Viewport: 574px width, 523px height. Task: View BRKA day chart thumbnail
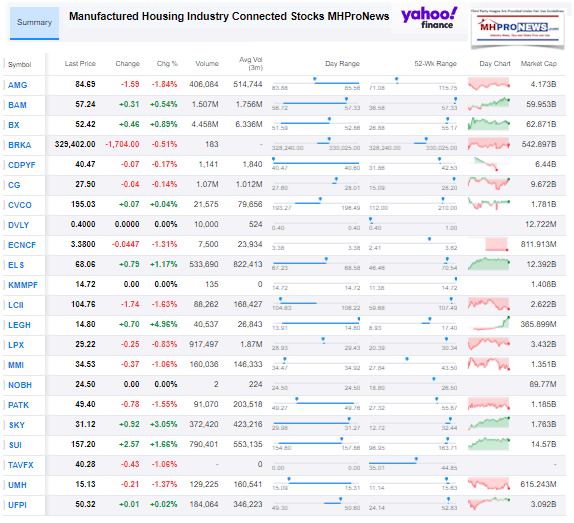click(x=489, y=144)
